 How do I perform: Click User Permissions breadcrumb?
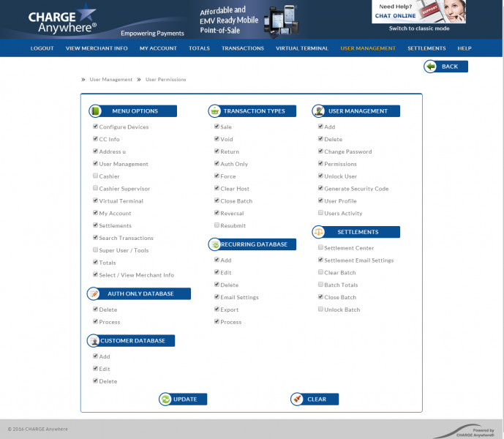166,80
